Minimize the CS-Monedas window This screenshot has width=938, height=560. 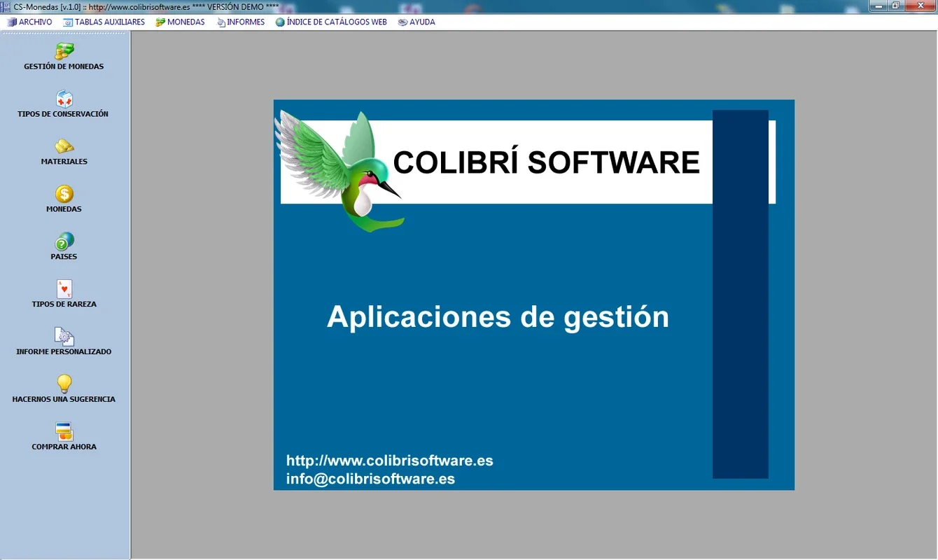click(879, 5)
